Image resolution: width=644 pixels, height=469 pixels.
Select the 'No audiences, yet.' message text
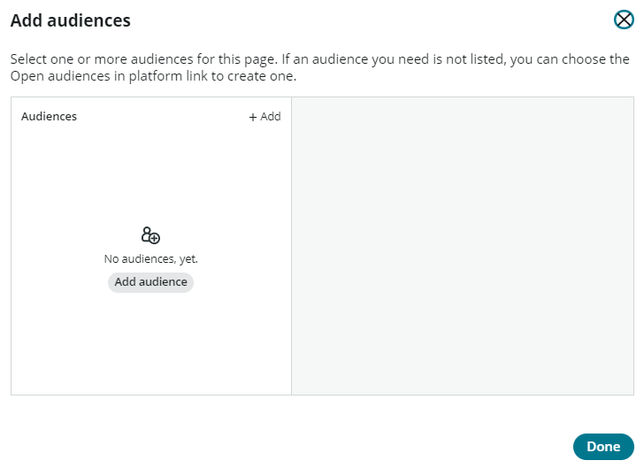pos(151,259)
